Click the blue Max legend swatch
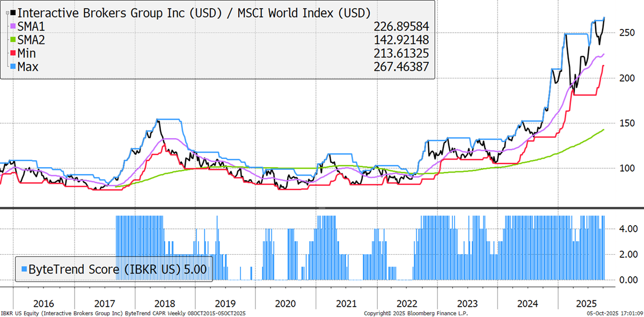644x317 pixels. [13, 66]
